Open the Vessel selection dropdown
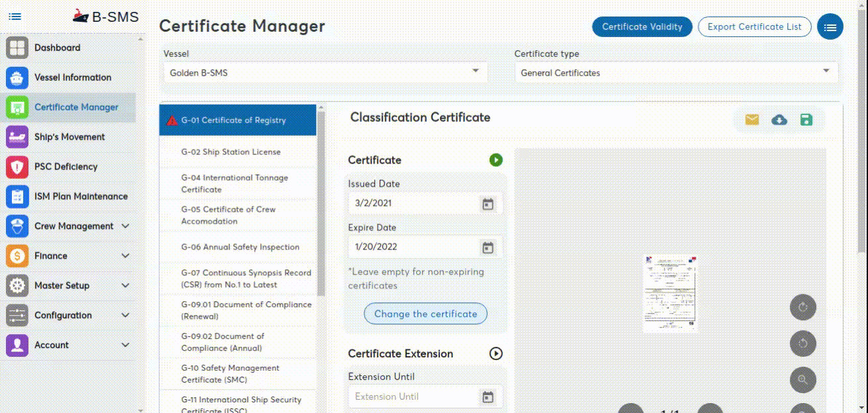 pyautogui.click(x=475, y=71)
